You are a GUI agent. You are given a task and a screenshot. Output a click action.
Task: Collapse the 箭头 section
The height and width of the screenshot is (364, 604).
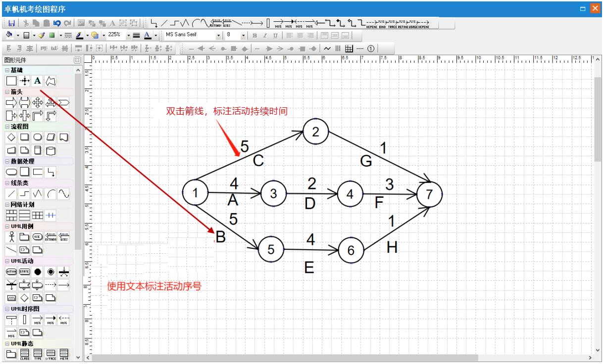pyautogui.click(x=6, y=92)
